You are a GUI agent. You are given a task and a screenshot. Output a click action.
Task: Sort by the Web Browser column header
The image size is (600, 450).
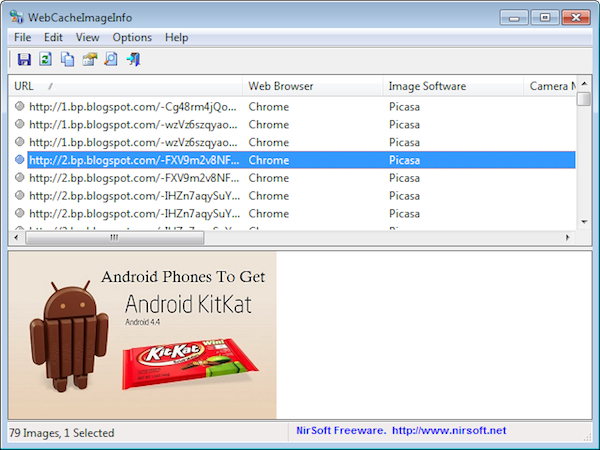[x=312, y=86]
